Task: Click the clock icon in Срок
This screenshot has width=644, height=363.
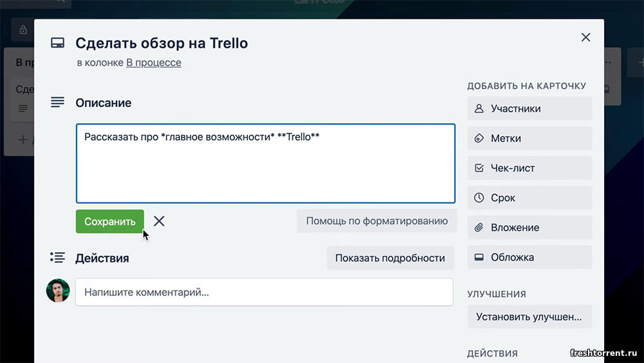Action: coord(479,198)
